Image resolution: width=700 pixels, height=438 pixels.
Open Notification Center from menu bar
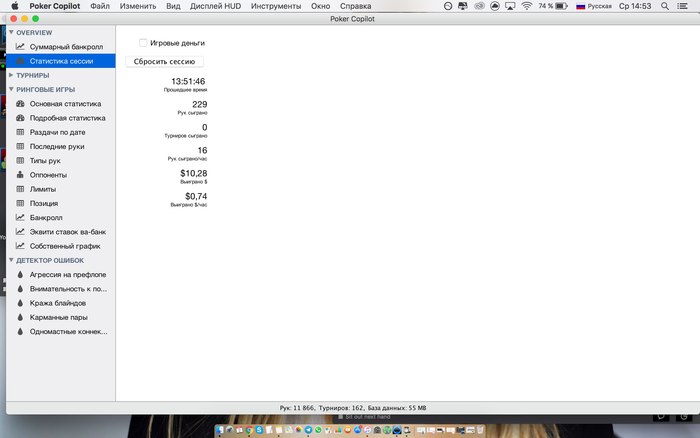(x=683, y=6)
